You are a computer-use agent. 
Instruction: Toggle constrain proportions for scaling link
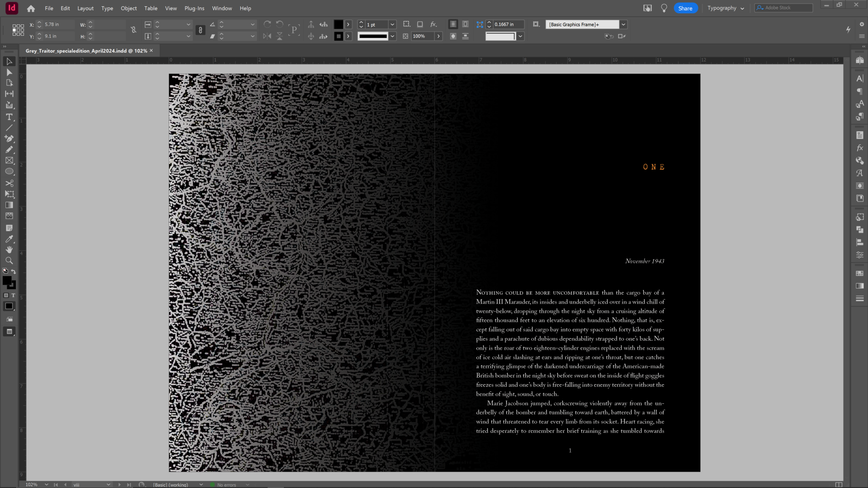200,30
